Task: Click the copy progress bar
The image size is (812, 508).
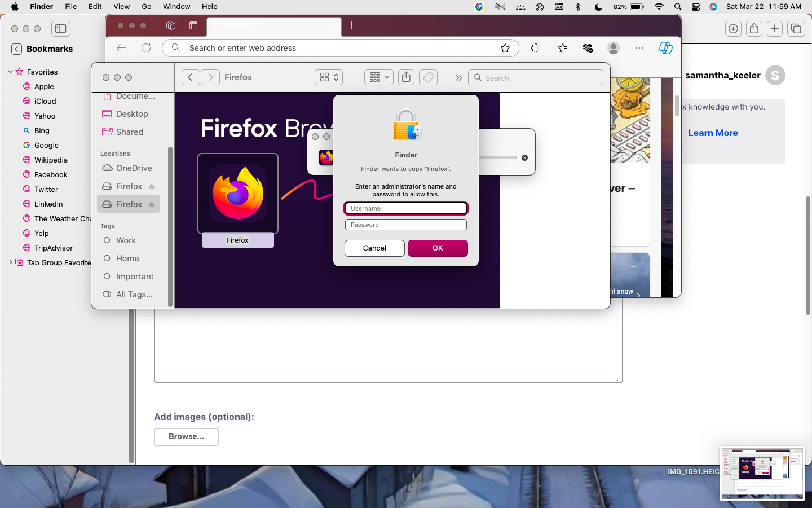Action: tap(497, 157)
